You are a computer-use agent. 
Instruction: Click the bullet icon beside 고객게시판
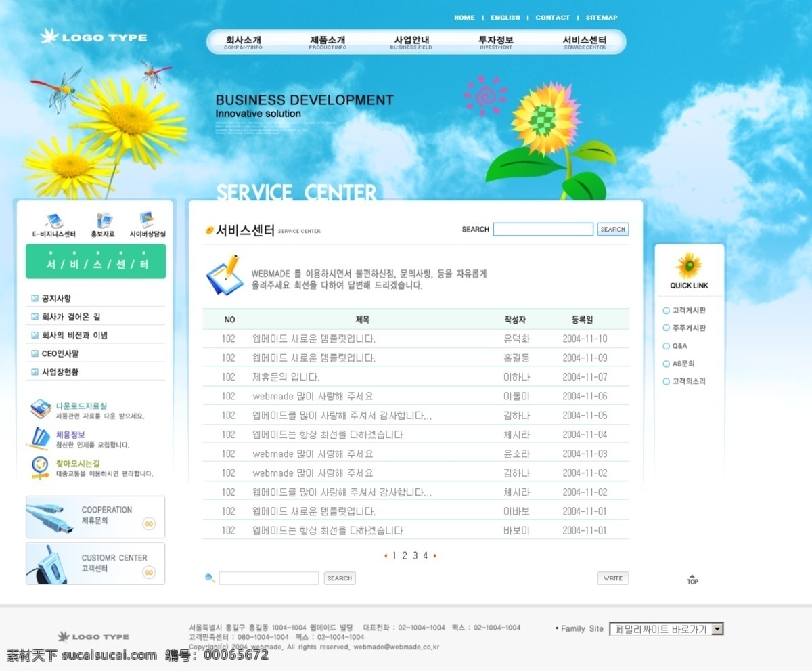coord(666,311)
